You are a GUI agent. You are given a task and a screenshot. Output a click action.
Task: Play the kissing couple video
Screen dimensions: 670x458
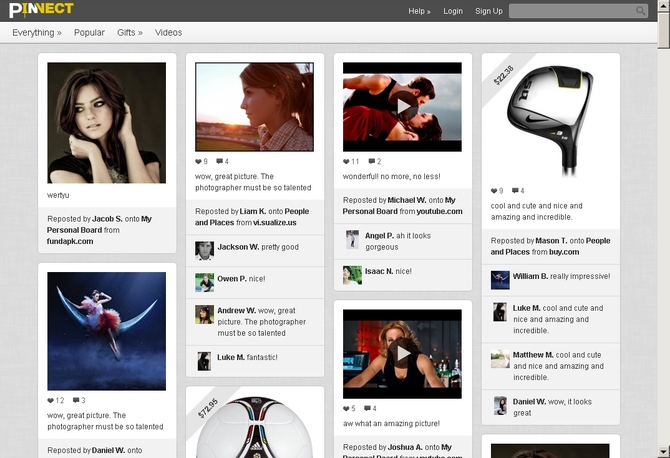[x=403, y=106]
